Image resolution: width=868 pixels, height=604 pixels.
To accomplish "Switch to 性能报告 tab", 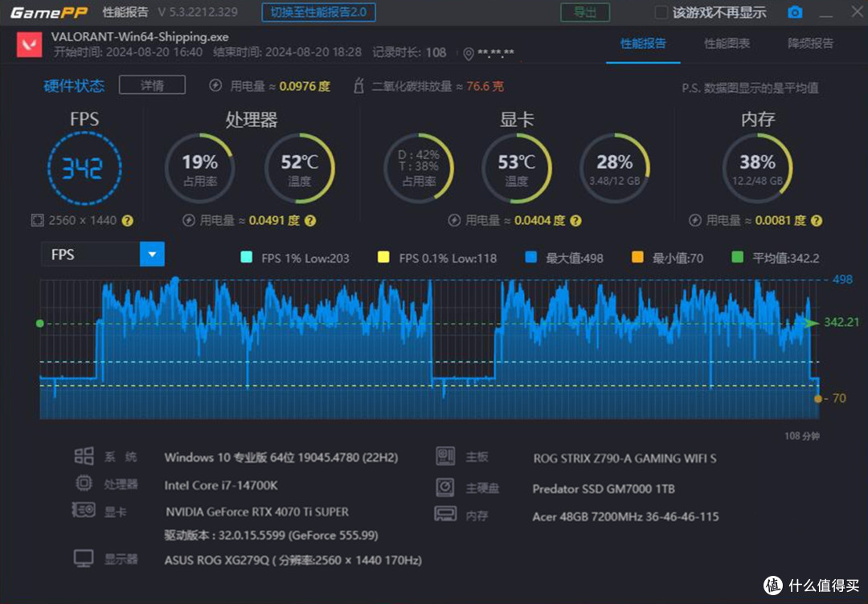I will [643, 43].
